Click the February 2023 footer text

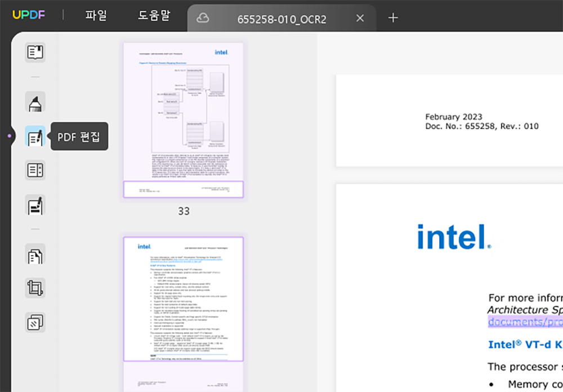coord(454,117)
